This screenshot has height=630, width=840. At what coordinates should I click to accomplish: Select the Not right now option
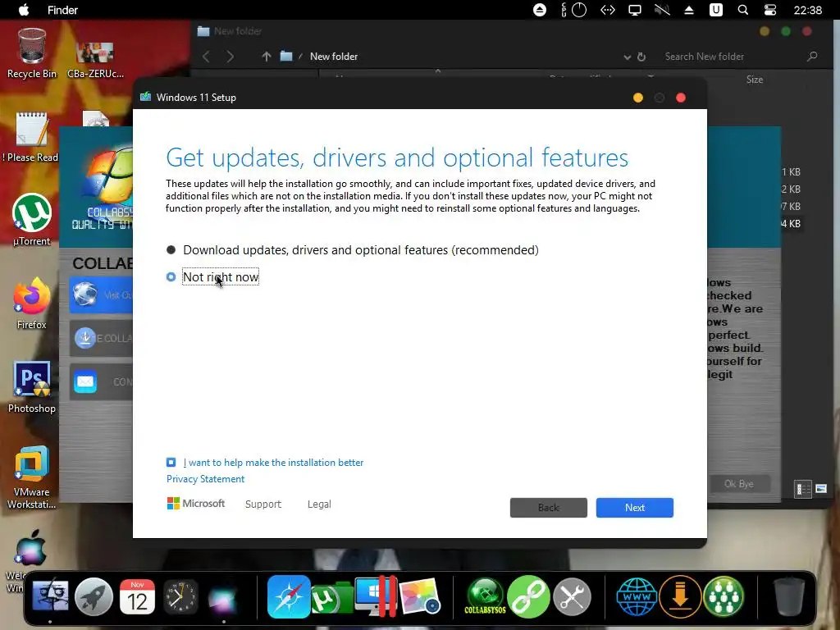[212, 277]
